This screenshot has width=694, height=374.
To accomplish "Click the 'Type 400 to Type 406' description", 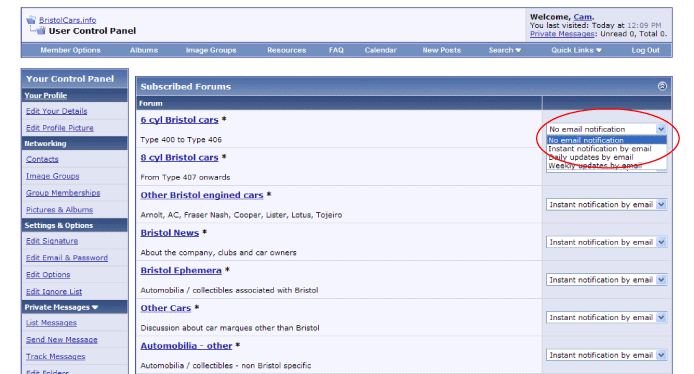I will click(x=181, y=140).
